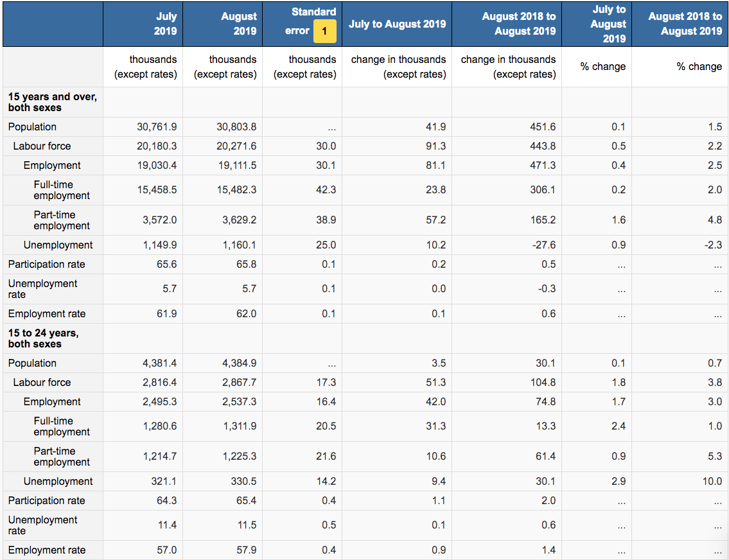Click youth Full-time employment value 1,311.9
Viewport: 729px width, 560px height.
239,426
